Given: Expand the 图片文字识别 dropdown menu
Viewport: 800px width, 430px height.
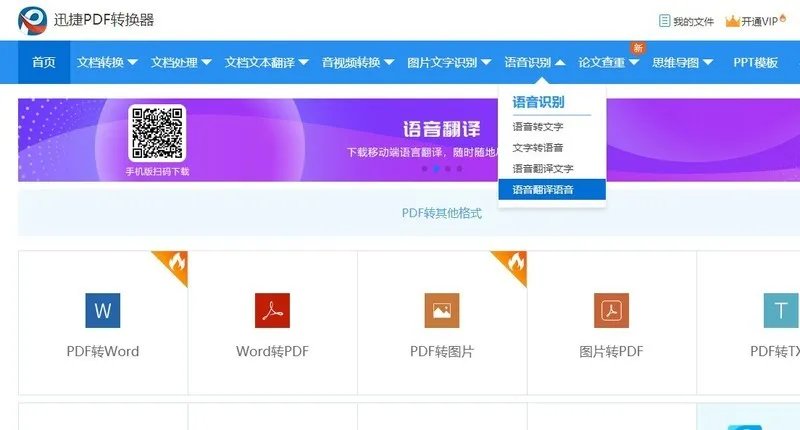Looking at the screenshot, I should (x=449, y=62).
